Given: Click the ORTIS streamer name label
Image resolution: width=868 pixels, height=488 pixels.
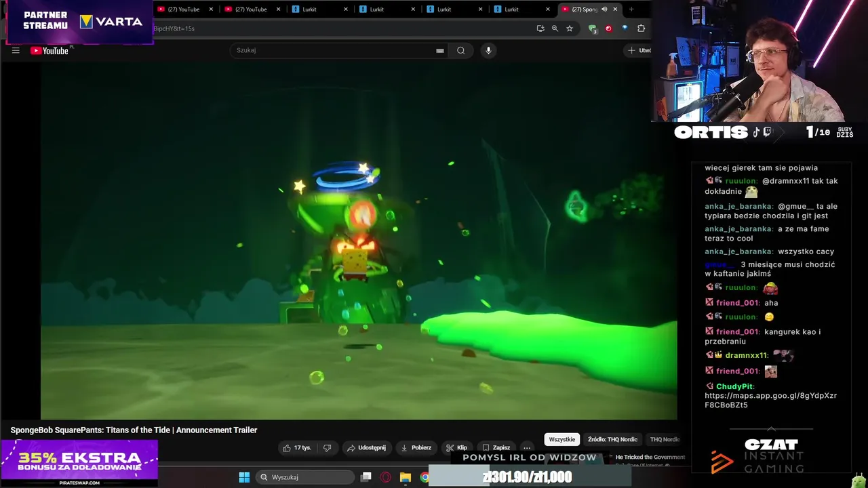Looking at the screenshot, I should pos(711,132).
